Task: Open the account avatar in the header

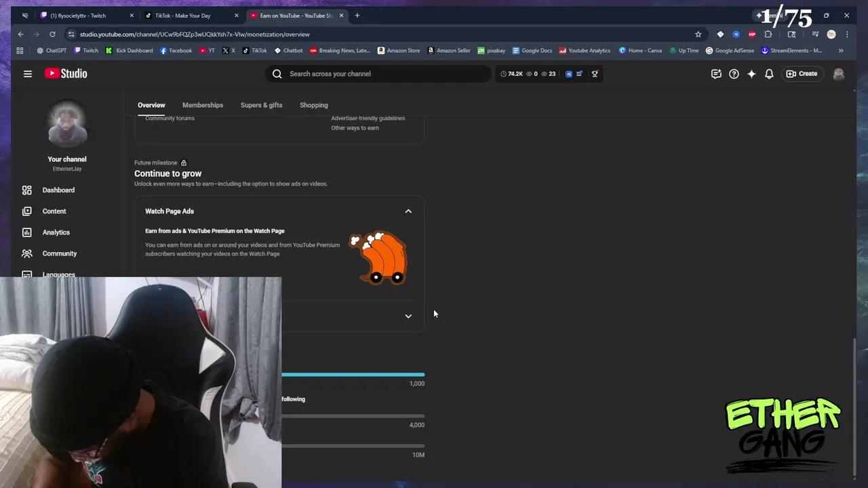Action: click(839, 74)
